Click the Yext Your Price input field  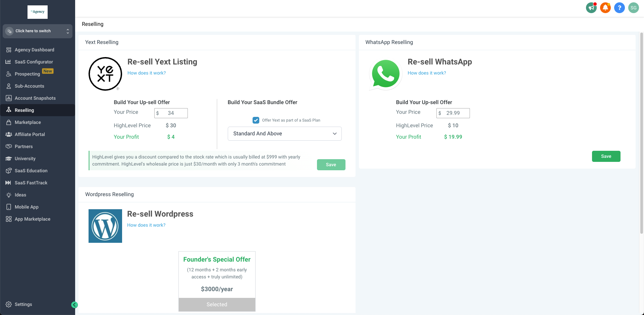tap(171, 113)
